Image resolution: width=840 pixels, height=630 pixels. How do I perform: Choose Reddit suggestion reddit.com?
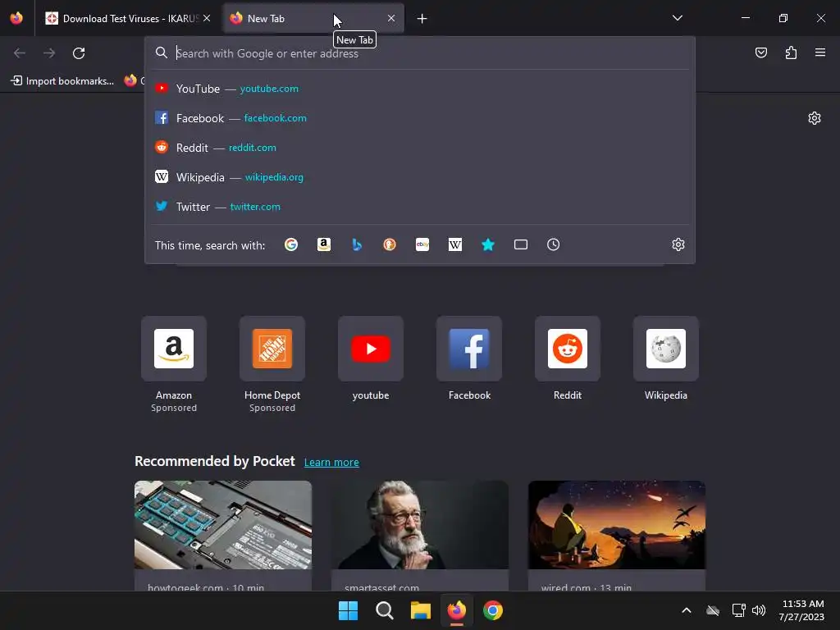click(420, 148)
